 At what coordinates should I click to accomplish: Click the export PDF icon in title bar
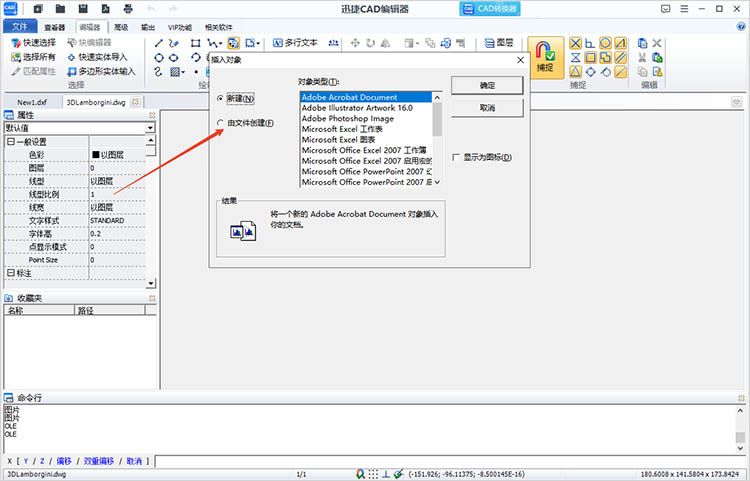coord(105,9)
